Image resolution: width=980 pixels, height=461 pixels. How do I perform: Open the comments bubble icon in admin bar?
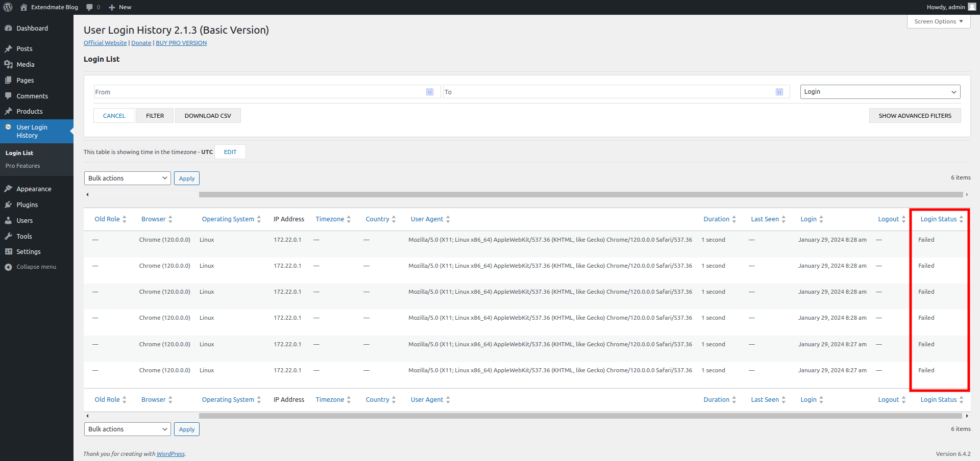[x=90, y=7]
